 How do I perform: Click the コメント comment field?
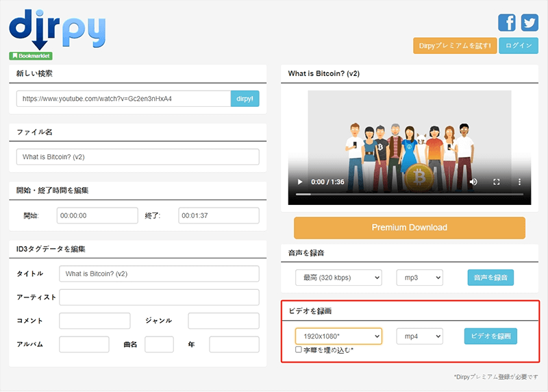pyautogui.click(x=95, y=321)
